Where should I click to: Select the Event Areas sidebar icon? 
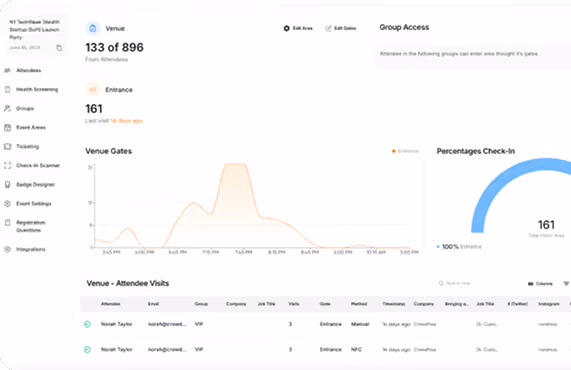7,127
